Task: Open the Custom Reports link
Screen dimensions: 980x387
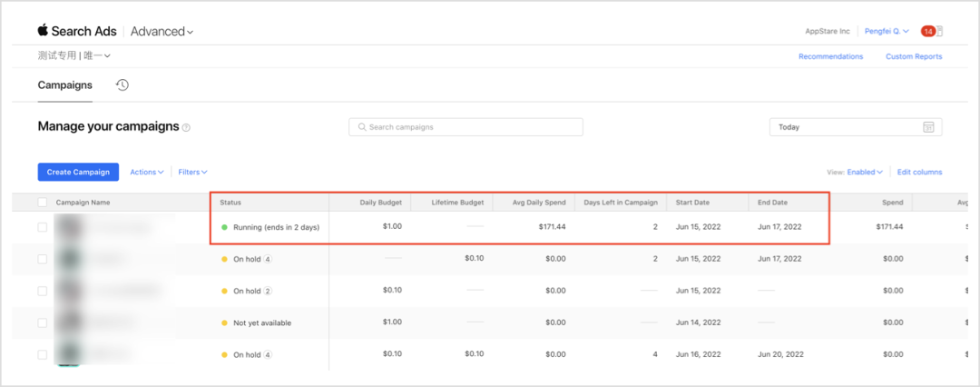Action: (914, 56)
